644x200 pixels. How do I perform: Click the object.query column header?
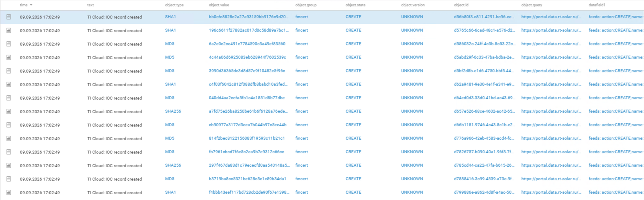point(532,5)
